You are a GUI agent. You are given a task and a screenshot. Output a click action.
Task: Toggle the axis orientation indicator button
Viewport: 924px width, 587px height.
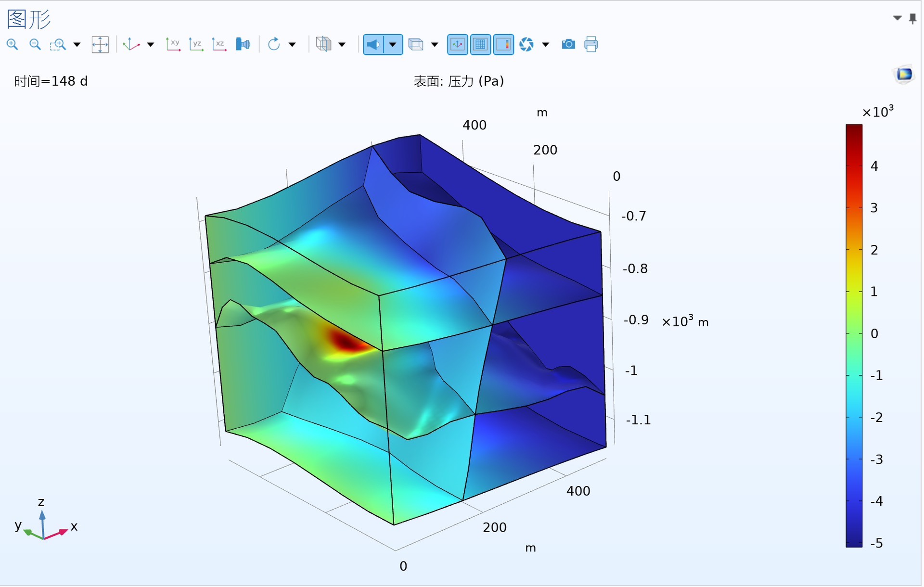coord(457,45)
